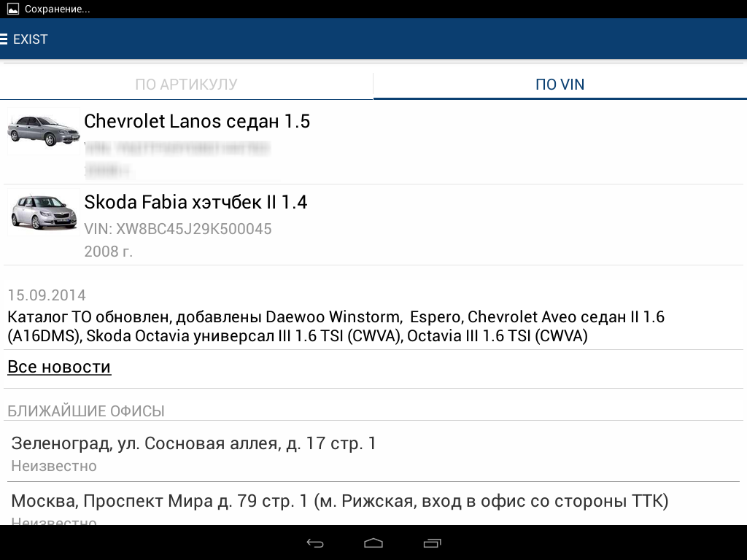Tap the EXIST app title
Viewport: 747px width, 560px height.
point(31,39)
